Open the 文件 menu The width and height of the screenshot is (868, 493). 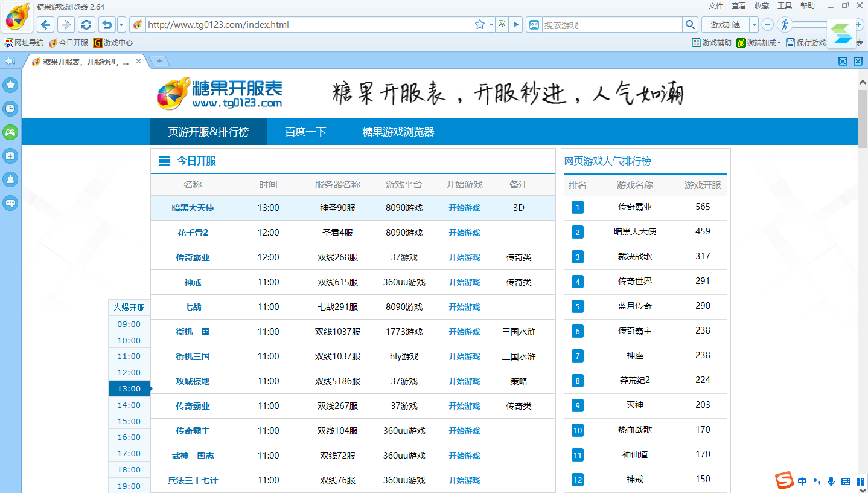tap(716, 6)
